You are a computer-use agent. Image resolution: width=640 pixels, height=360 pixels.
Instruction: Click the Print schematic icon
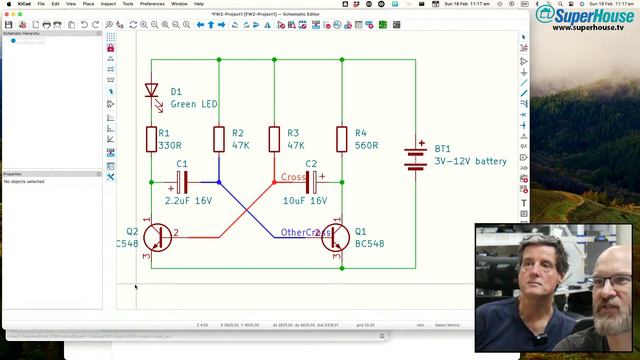47,25
